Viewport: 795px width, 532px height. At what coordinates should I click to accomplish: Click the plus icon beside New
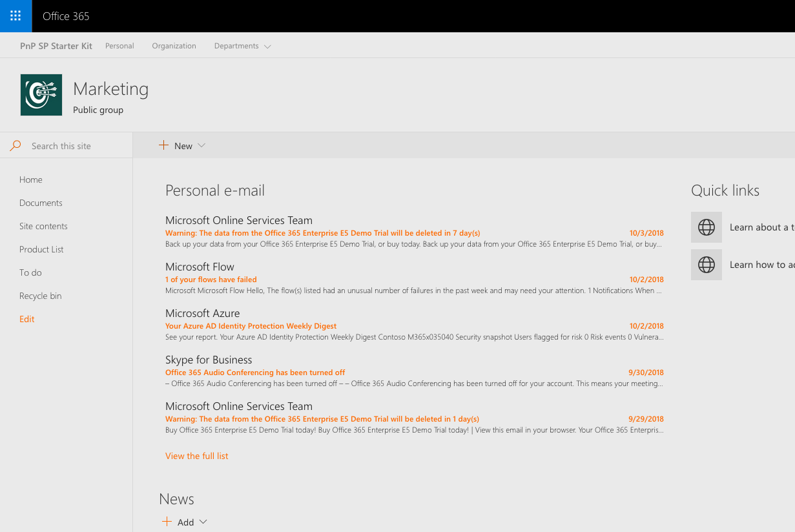164,145
